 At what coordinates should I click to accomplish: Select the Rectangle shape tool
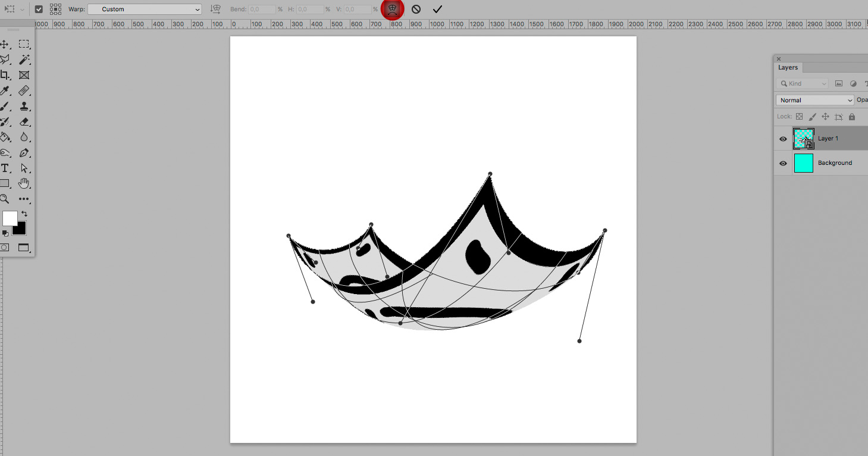pyautogui.click(x=4, y=183)
